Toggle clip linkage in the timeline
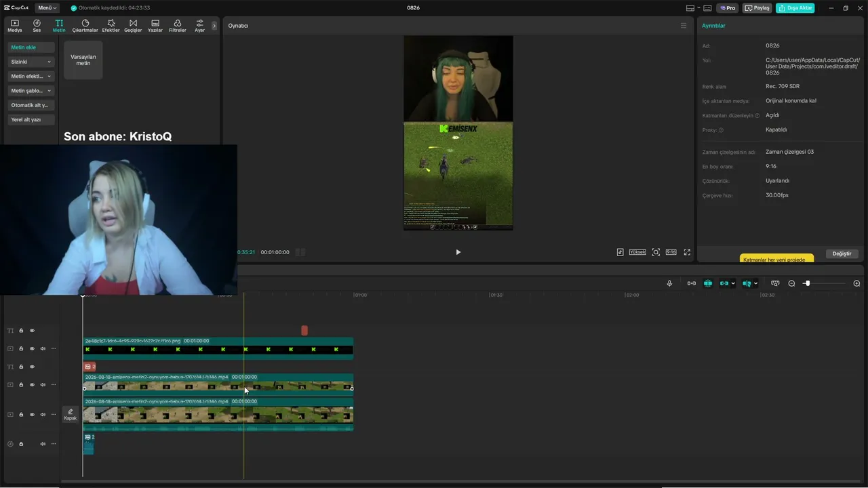Viewport: 868px width, 488px height. click(x=724, y=283)
